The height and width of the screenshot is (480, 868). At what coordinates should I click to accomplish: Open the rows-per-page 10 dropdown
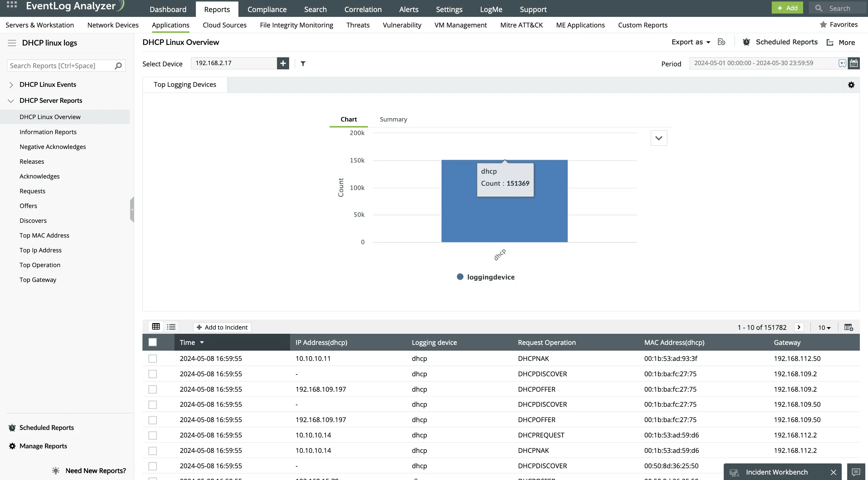pyautogui.click(x=824, y=327)
